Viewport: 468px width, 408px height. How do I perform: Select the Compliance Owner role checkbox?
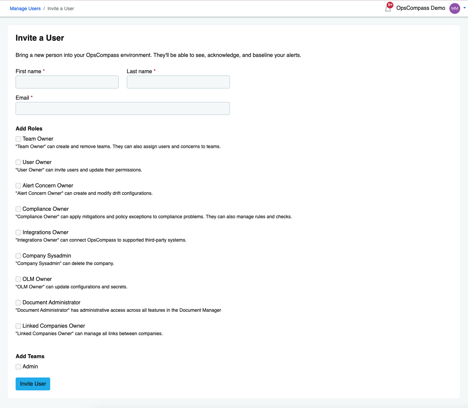[18, 209]
